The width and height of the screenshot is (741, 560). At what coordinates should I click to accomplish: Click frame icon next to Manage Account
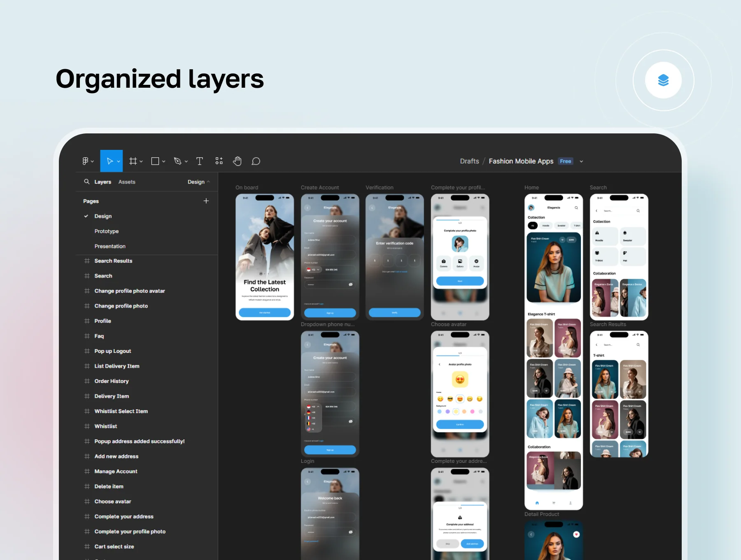[x=87, y=471]
